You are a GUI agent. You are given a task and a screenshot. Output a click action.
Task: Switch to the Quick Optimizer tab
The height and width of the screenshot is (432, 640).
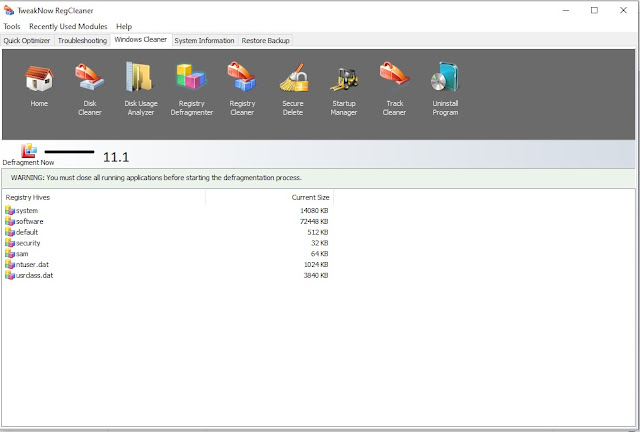point(27,40)
